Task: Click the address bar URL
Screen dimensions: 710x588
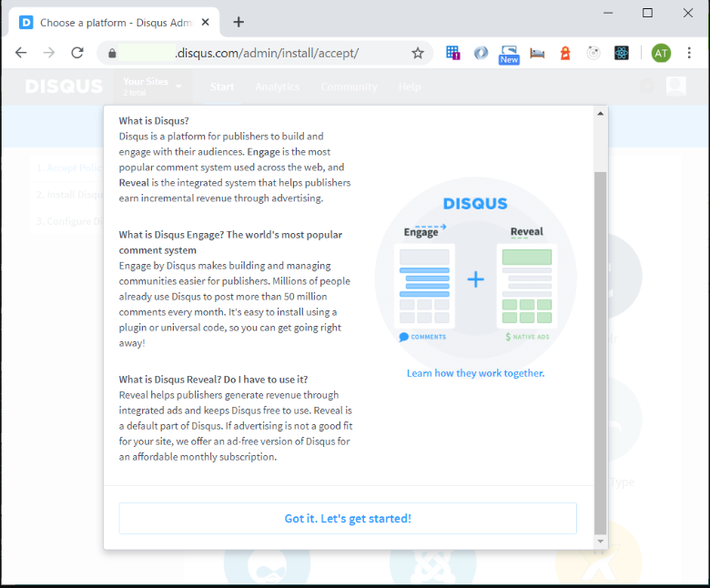Action: (267, 53)
